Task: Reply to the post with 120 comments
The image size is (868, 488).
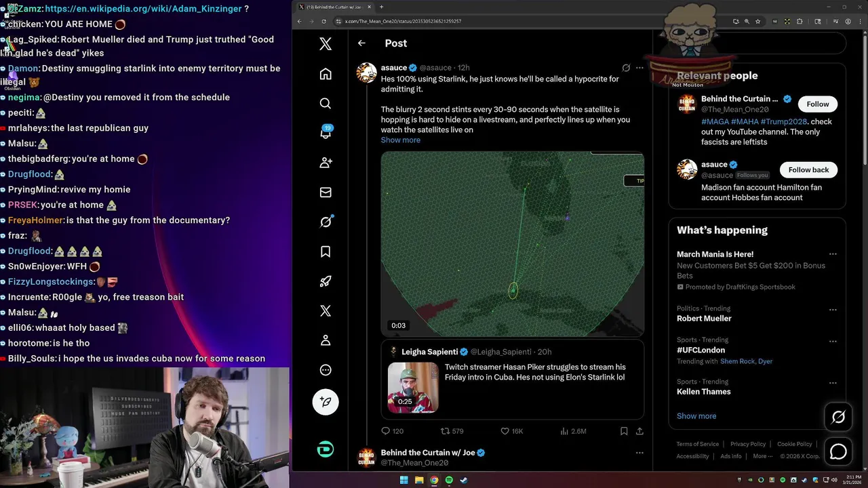Action: point(393,431)
